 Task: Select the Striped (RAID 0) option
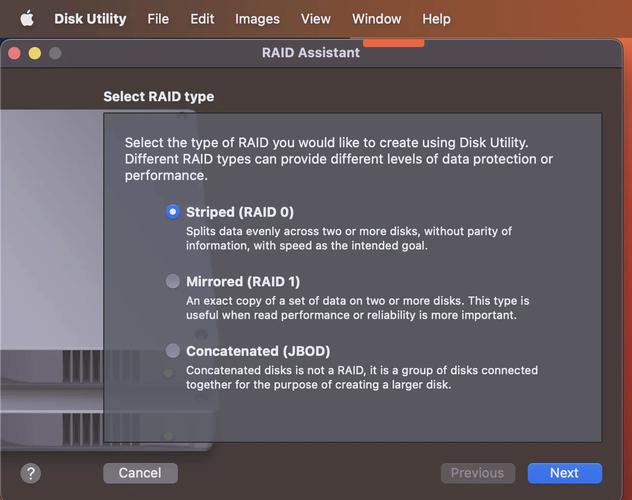[173, 212]
